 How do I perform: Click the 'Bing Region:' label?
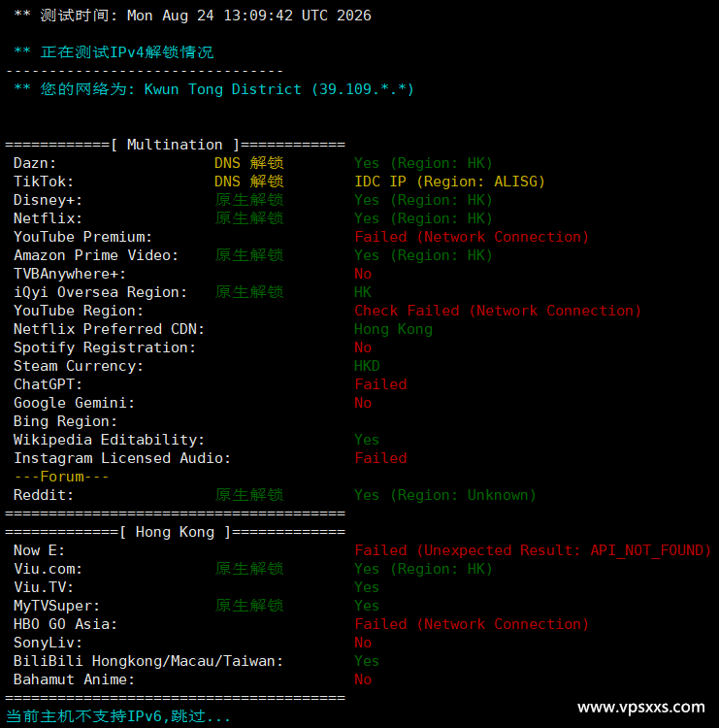pyautogui.click(x=65, y=421)
